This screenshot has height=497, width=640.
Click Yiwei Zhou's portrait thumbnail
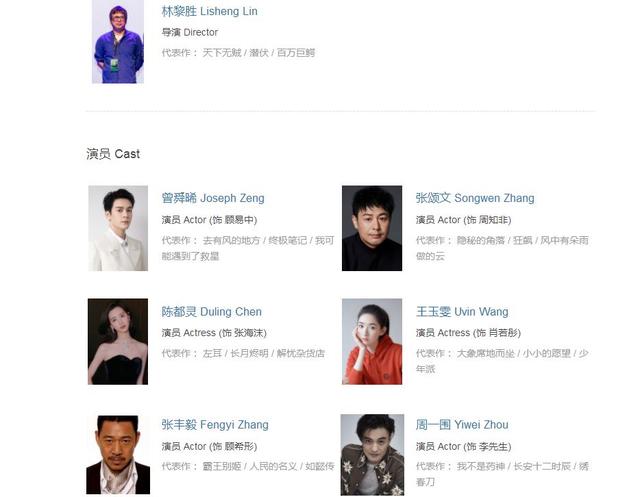click(x=372, y=455)
